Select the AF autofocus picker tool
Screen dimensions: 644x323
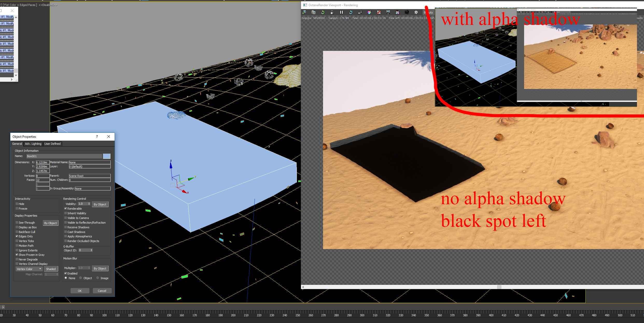pos(360,12)
